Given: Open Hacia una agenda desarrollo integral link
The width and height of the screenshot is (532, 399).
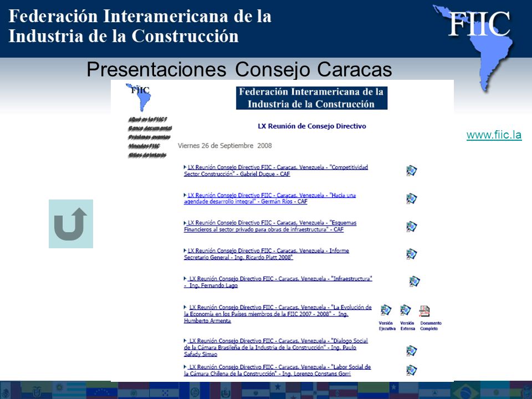Looking at the screenshot, I should point(270,198).
